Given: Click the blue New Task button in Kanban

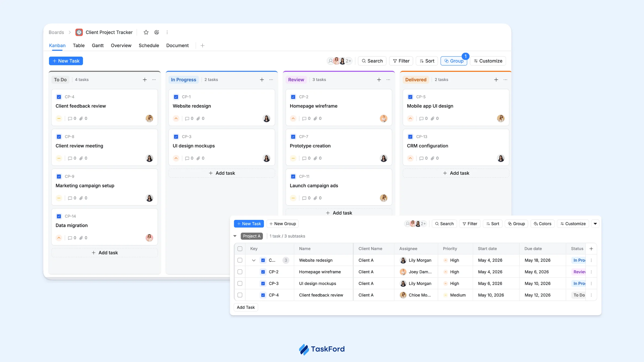Looking at the screenshot, I should pos(66,61).
